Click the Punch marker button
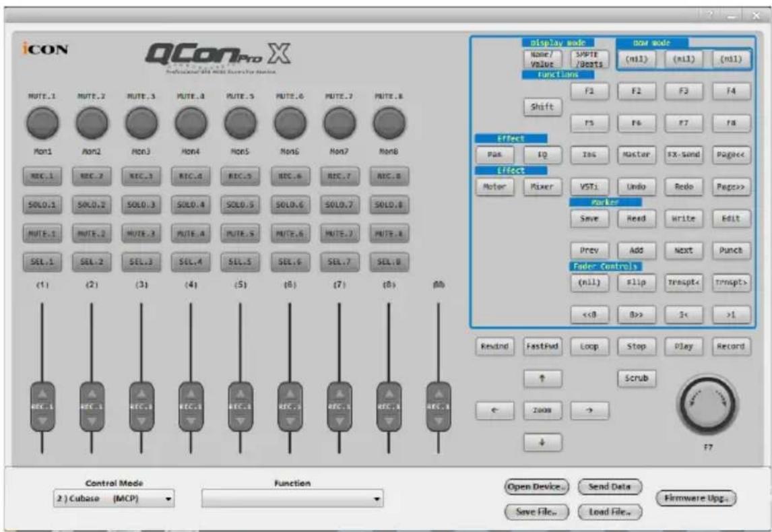Image resolution: width=772 pixels, height=532 pixels. tap(731, 251)
